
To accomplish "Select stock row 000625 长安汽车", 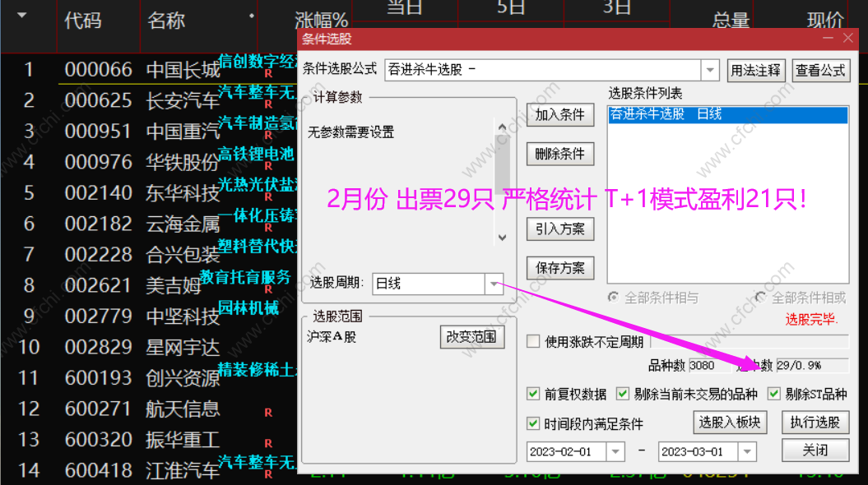I will click(x=150, y=100).
